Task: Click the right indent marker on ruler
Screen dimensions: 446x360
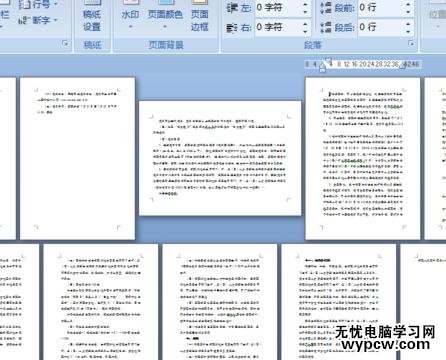Action: coord(403,66)
